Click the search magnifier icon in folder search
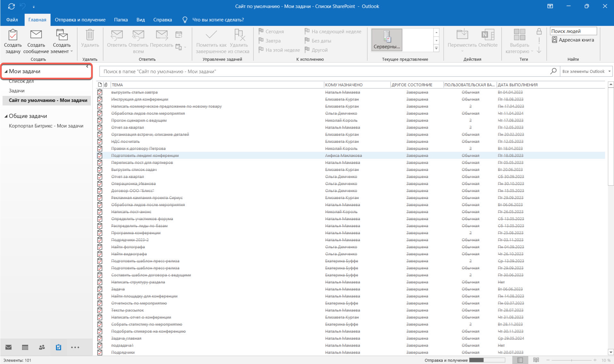This screenshot has width=614, height=364. point(553,71)
